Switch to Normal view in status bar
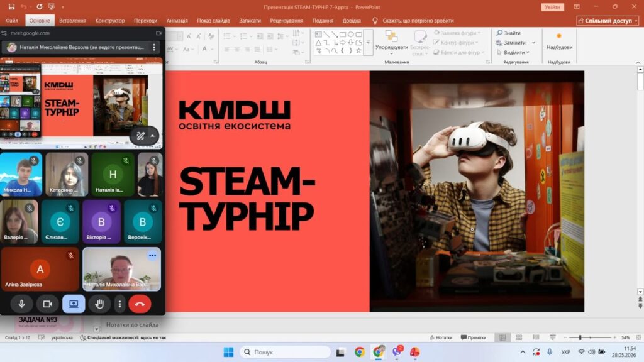Screen dimensions: 644x362 coord(502,337)
